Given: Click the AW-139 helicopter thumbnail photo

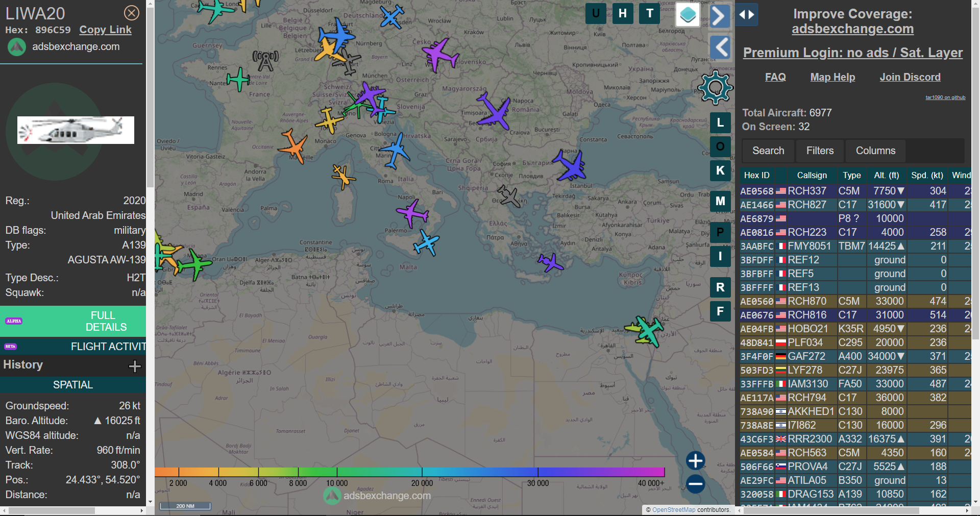Looking at the screenshot, I should click(x=76, y=130).
